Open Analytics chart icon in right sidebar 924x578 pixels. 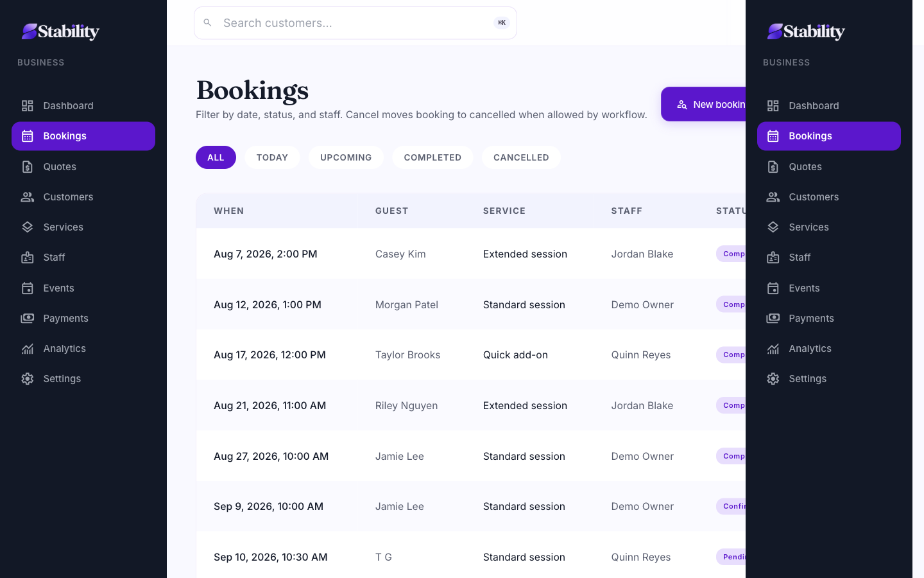(773, 349)
